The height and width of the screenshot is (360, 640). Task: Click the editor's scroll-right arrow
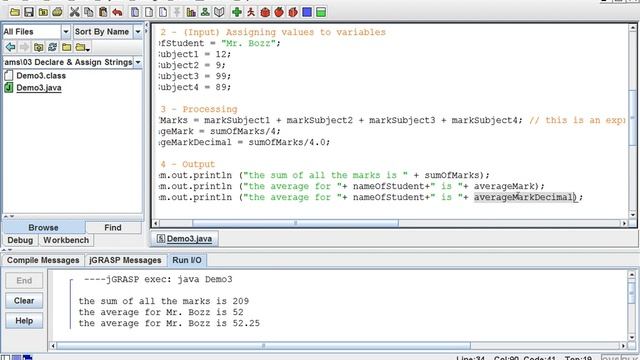624,223
